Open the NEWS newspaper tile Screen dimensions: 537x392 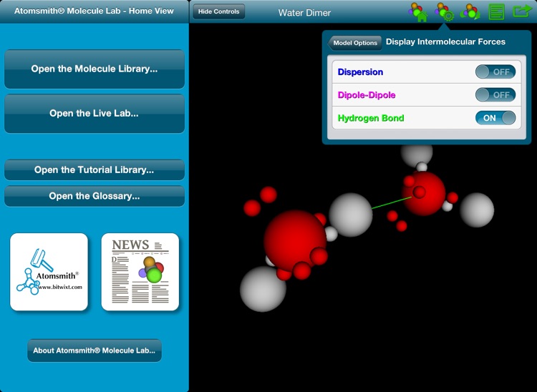140,272
